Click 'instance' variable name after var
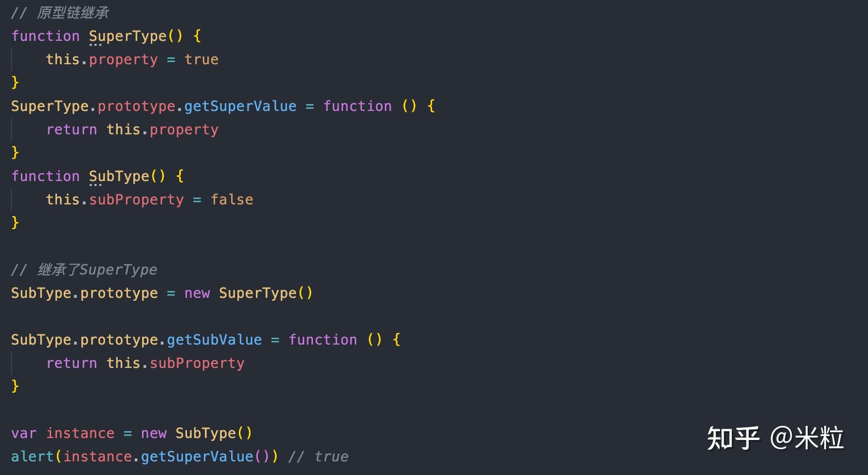The width and height of the screenshot is (868, 475). coord(80,434)
